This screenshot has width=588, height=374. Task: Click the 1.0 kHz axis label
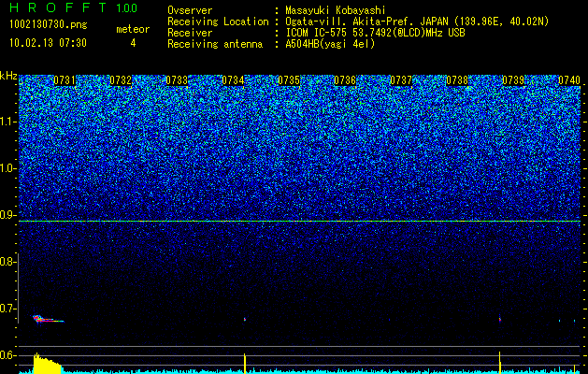pos(7,168)
